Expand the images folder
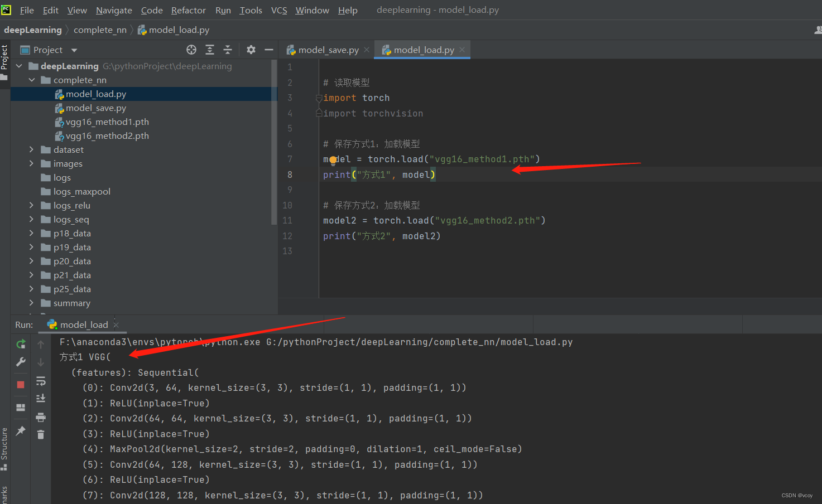The width and height of the screenshot is (822, 504). [x=32, y=163]
